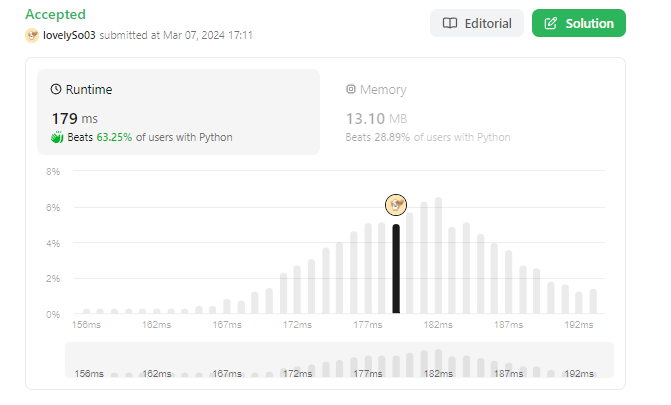Viewport: 671px width, 405px height.
Task: Click the 8% y-axis label
Action: [53, 172]
